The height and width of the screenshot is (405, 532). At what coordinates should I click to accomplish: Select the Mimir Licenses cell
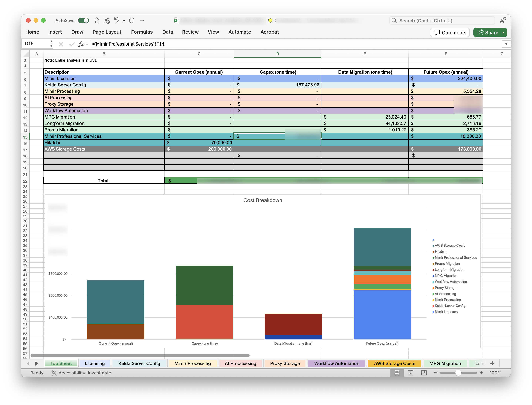(x=104, y=78)
